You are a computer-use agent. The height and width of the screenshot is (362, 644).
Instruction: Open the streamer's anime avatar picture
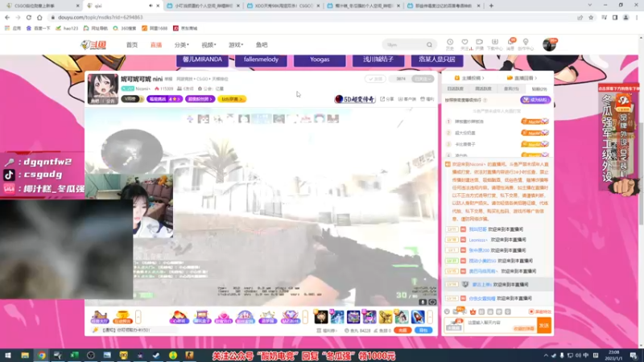[x=103, y=88]
